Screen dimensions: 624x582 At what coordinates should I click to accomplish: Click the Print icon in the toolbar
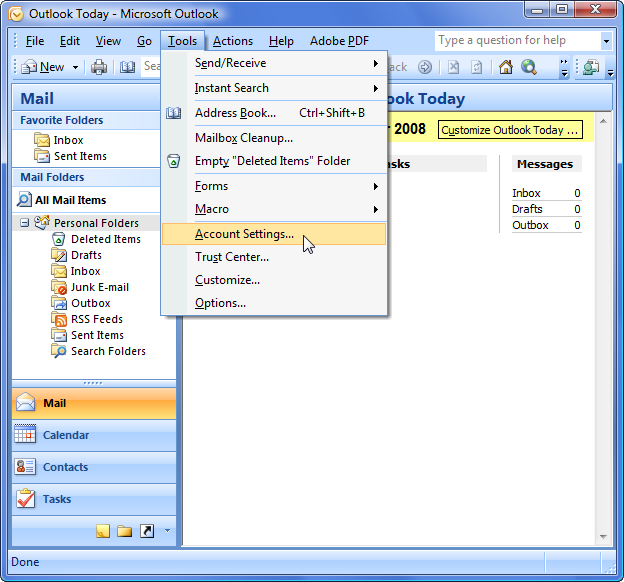tap(99, 67)
